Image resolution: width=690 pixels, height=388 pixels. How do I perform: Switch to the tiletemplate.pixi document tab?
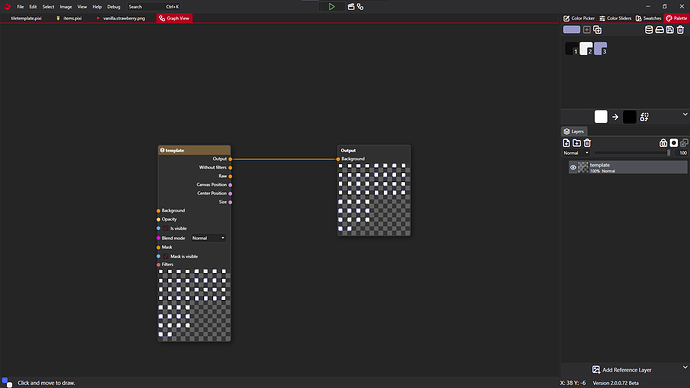(x=26, y=18)
